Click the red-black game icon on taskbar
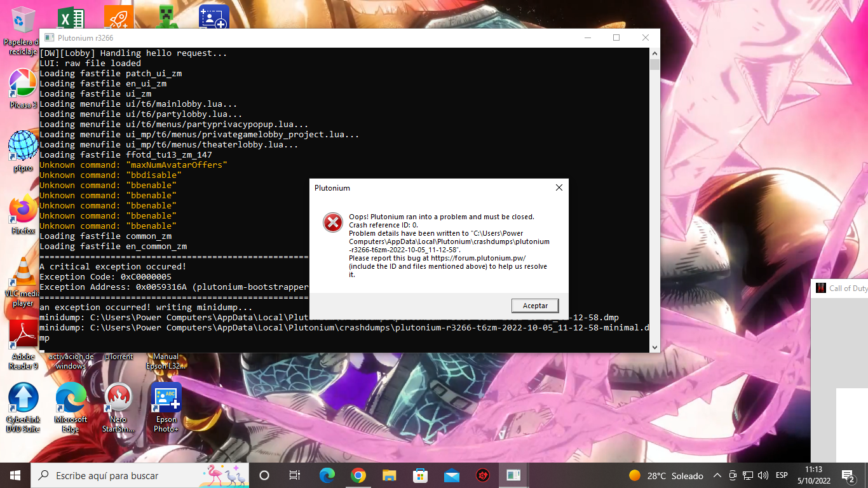 point(483,475)
